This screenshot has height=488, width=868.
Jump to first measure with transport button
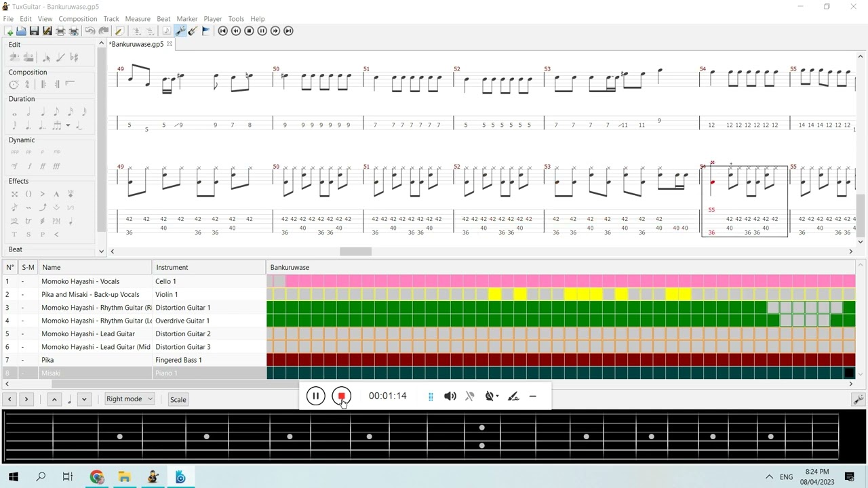coord(222,31)
